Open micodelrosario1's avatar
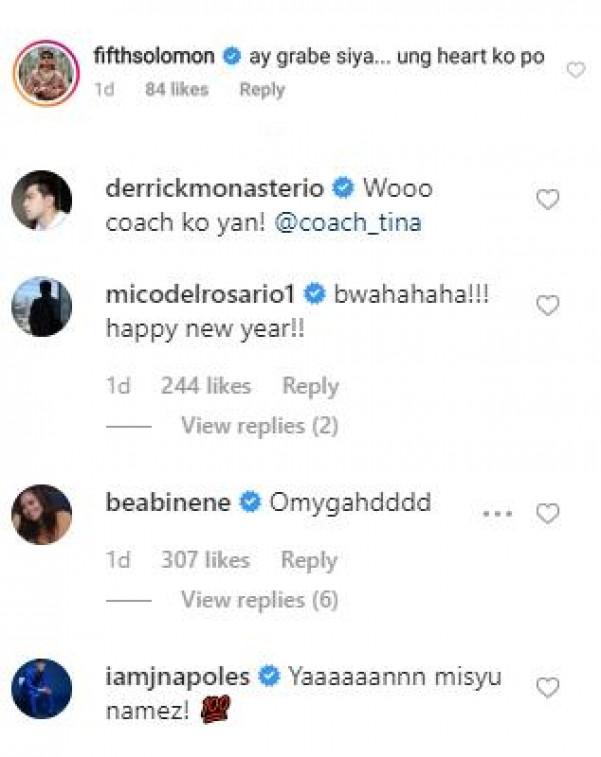The width and height of the screenshot is (601, 757). coord(41,306)
